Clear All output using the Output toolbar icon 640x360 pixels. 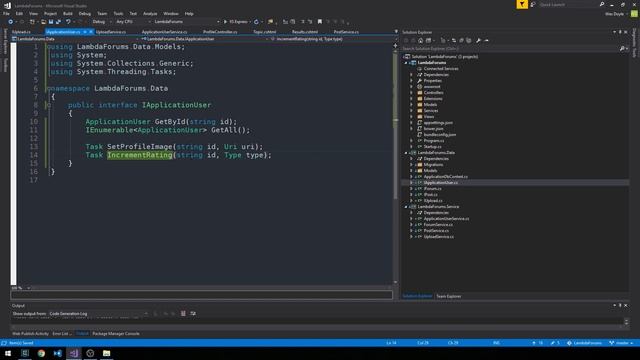[x=183, y=313]
